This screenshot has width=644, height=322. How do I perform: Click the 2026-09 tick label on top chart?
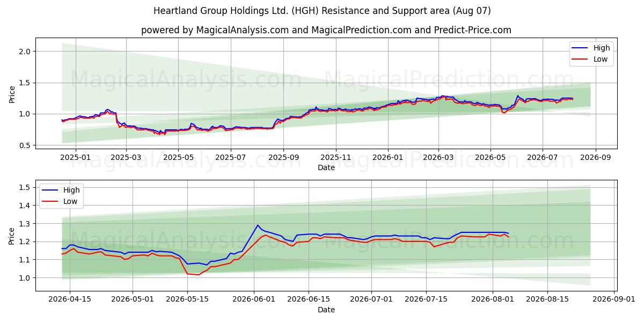595,157
